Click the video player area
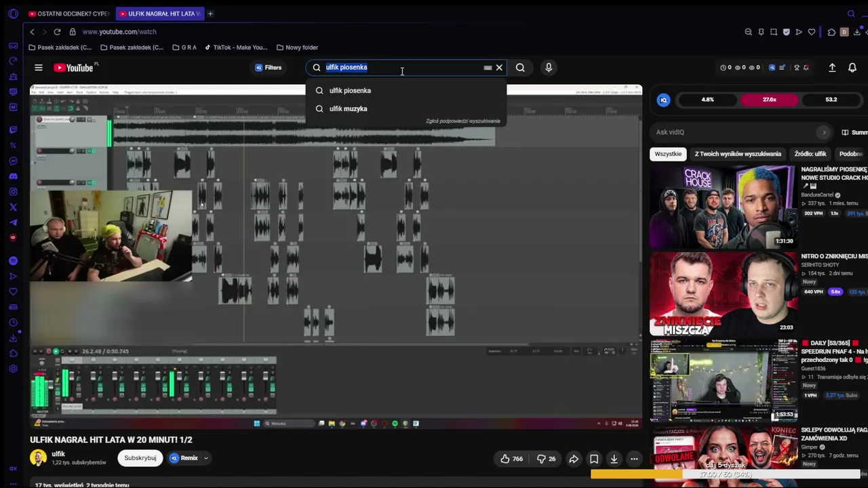The width and height of the screenshot is (868, 488). [336, 258]
